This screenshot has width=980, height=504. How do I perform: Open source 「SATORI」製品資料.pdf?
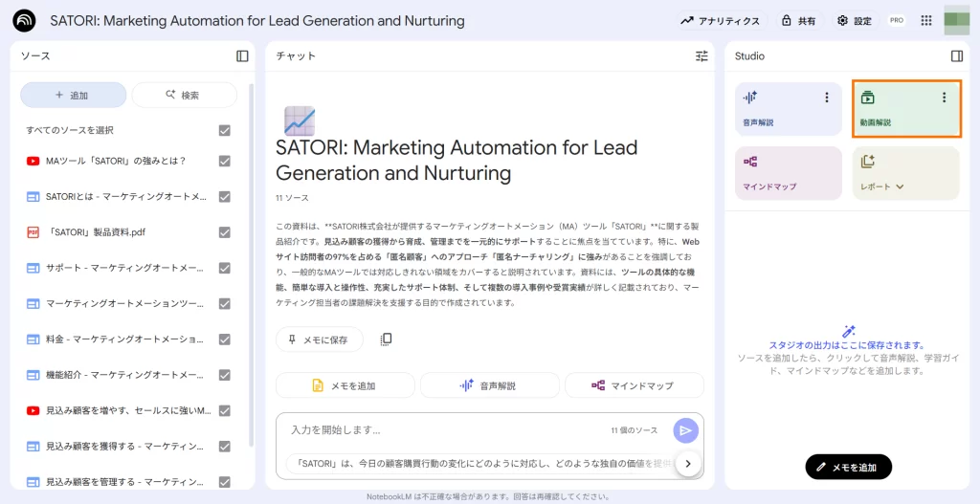(x=96, y=232)
